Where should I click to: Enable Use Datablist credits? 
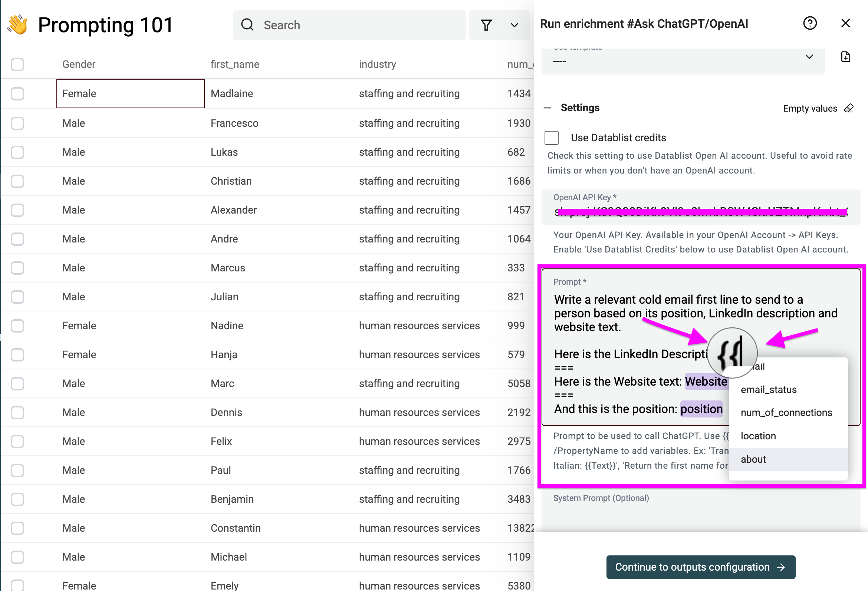pyautogui.click(x=551, y=138)
